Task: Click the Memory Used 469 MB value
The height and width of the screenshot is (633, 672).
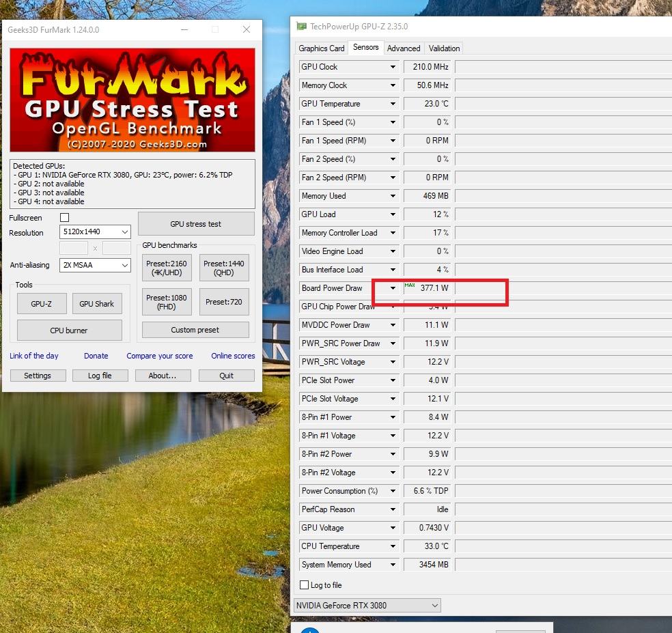Action: (428, 196)
